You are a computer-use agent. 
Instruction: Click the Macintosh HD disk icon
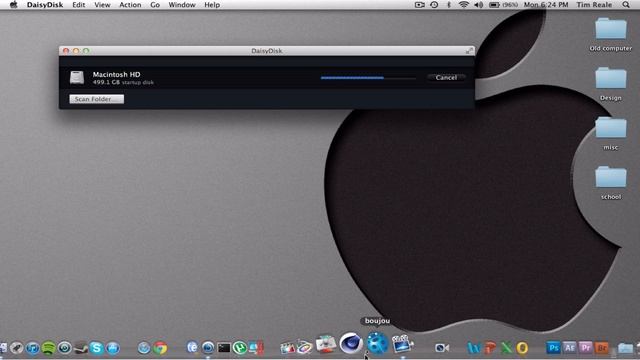click(x=77, y=78)
